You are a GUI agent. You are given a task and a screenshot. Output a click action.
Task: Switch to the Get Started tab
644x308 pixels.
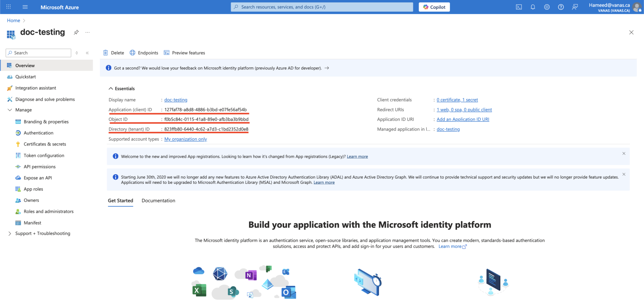(x=120, y=201)
